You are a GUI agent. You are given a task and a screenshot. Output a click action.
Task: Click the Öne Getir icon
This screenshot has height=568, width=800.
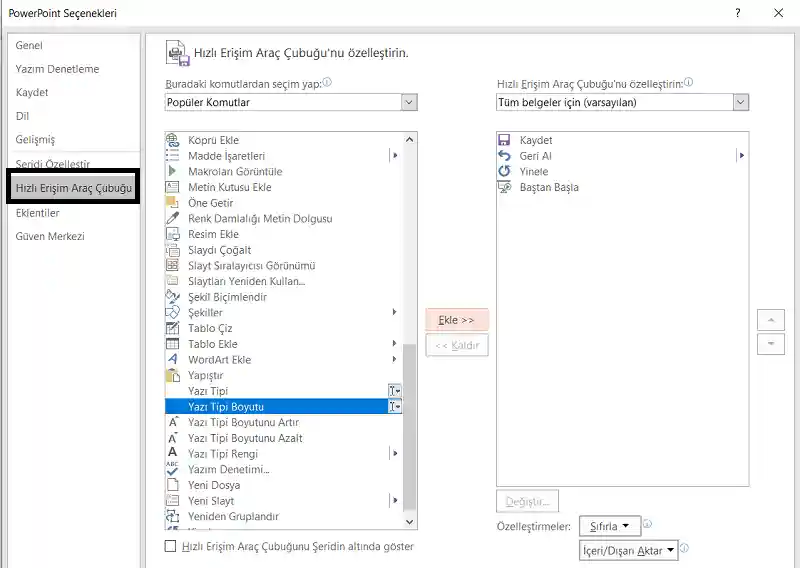(173, 203)
